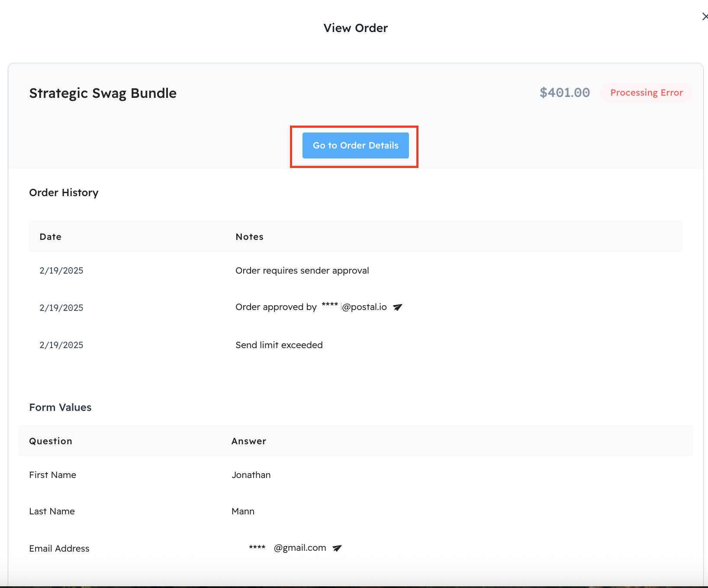This screenshot has height=588, width=708.
Task: Select the Processing Error status badge
Action: click(x=646, y=93)
